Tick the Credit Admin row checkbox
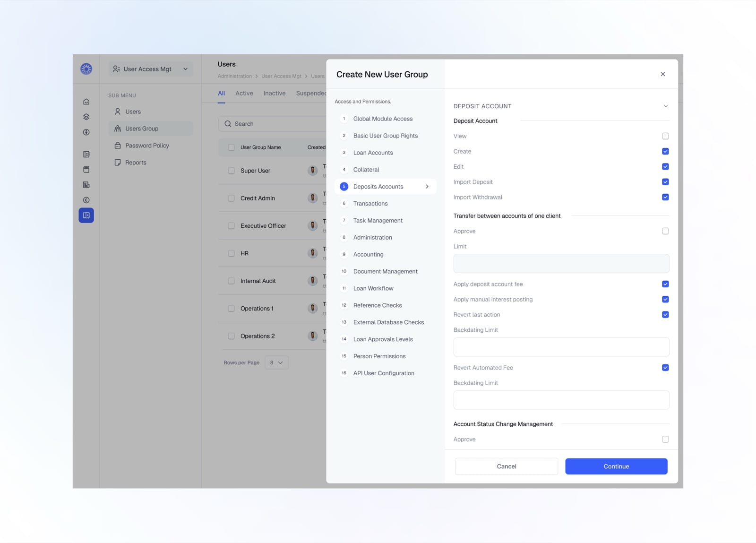 (231, 198)
